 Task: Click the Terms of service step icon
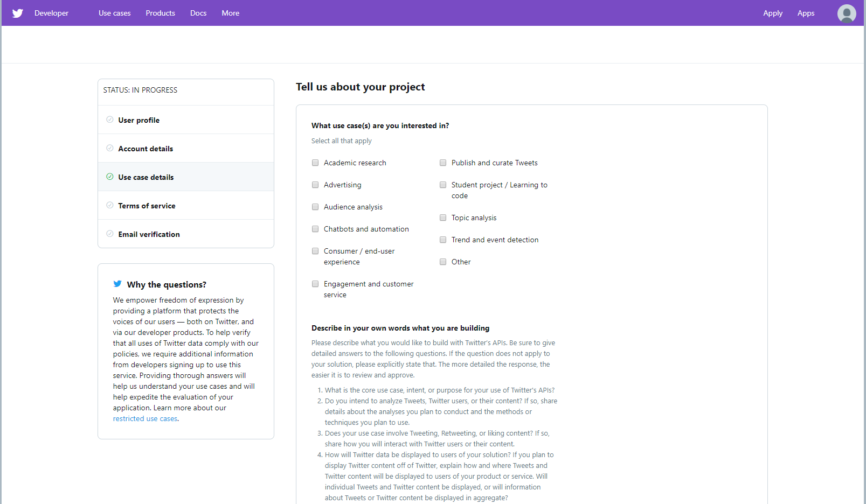click(110, 205)
